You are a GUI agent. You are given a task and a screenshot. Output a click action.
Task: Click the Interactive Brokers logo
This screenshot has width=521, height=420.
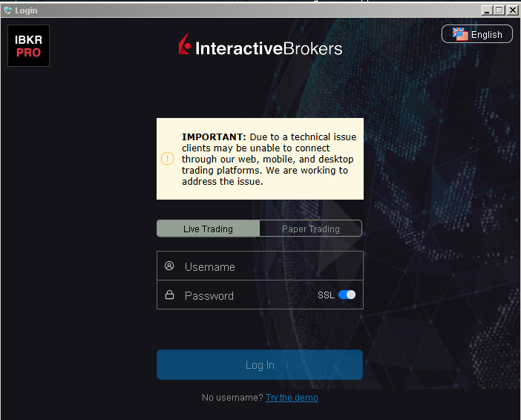(260, 45)
